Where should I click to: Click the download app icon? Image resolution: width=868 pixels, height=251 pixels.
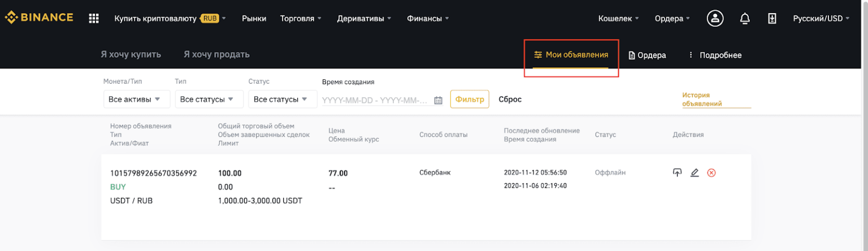click(772, 18)
